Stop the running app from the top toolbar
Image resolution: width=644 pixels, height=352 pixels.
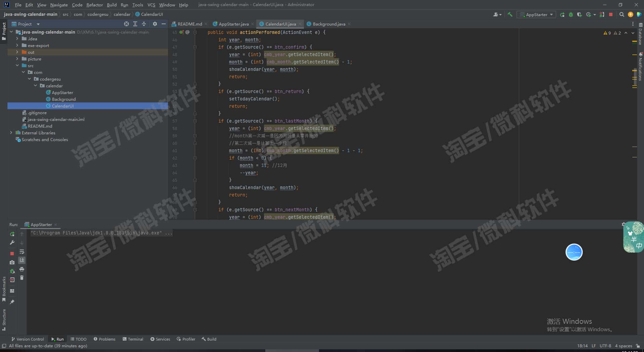click(x=611, y=14)
